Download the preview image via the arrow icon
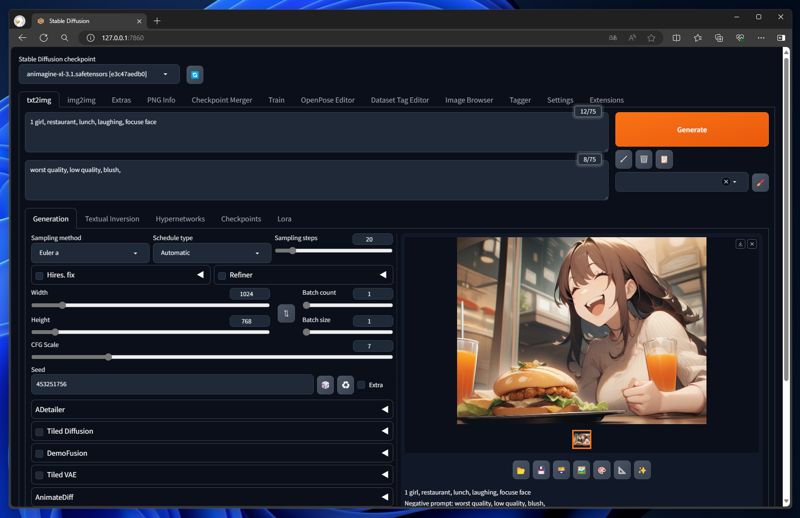Image resolution: width=800 pixels, height=518 pixels. click(740, 244)
